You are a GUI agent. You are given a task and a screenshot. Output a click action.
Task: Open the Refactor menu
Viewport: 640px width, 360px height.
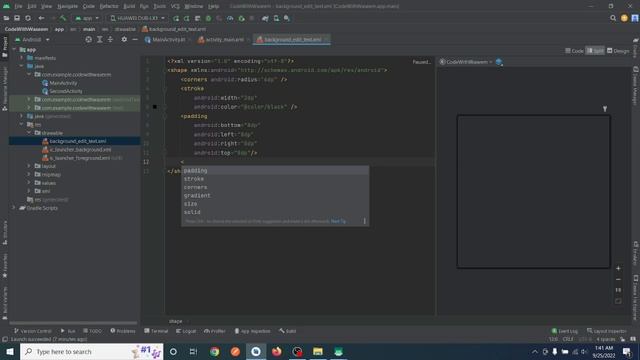click(x=109, y=6)
